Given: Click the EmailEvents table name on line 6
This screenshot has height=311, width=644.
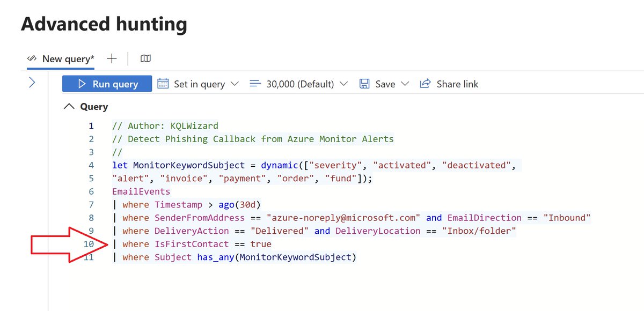Looking at the screenshot, I should (141, 191).
